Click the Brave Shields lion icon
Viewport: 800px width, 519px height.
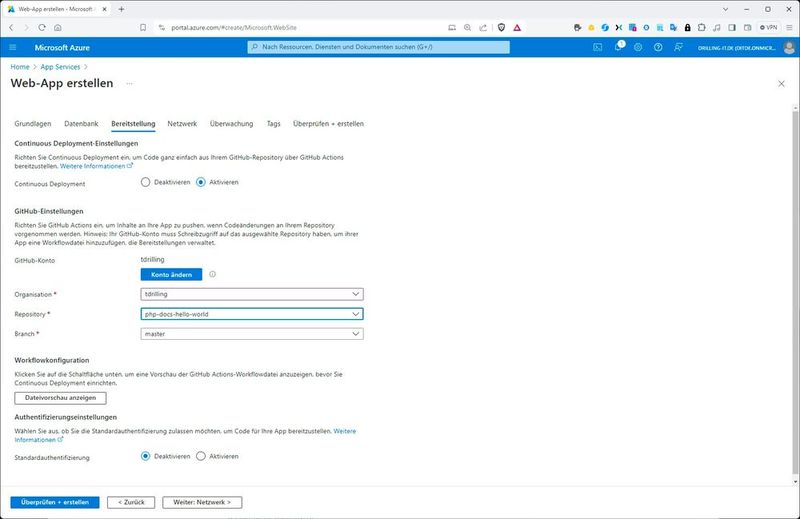click(x=502, y=28)
